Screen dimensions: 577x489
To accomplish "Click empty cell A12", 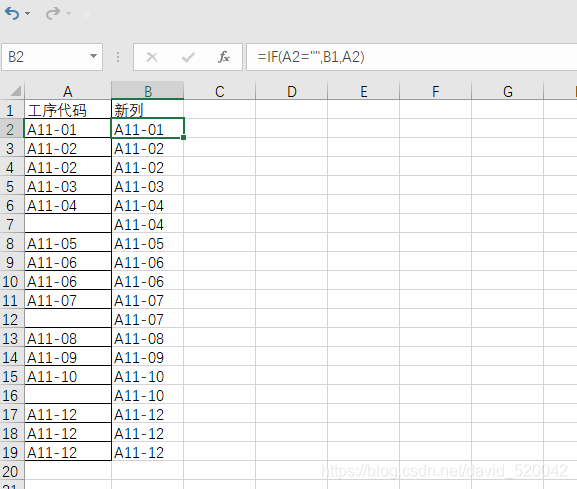I will 68,319.
